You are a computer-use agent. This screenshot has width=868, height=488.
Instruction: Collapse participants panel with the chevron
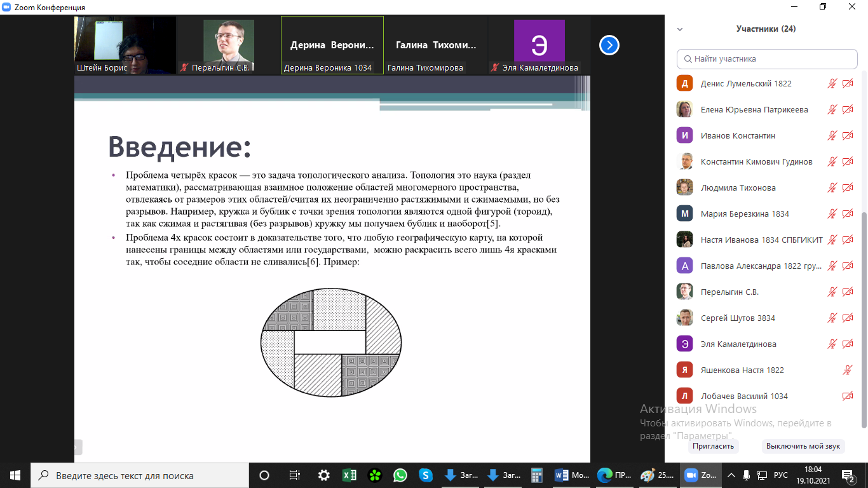click(x=680, y=29)
